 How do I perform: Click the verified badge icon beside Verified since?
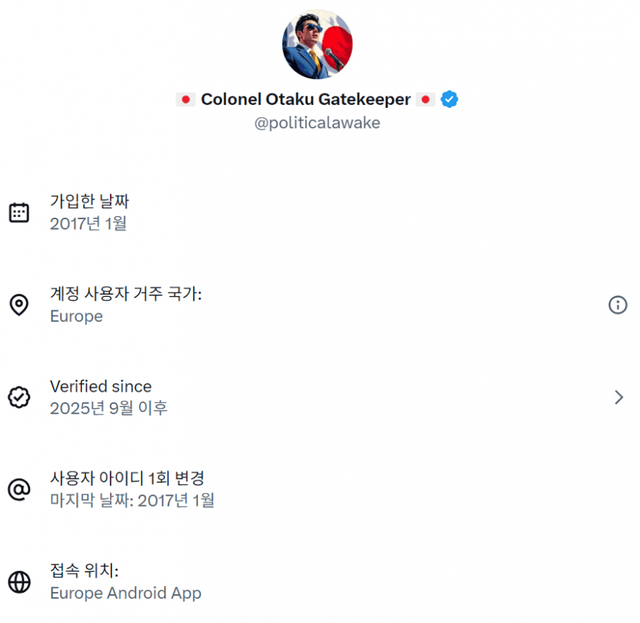19,397
